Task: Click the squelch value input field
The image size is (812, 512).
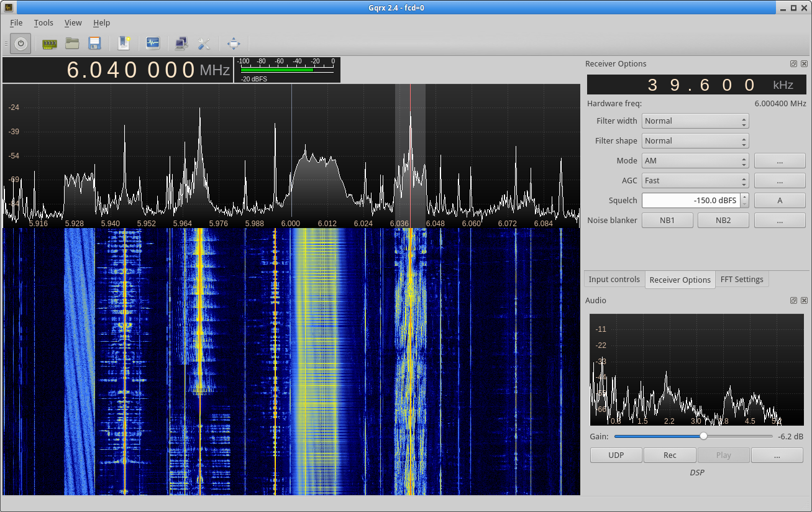Action: [x=690, y=200]
